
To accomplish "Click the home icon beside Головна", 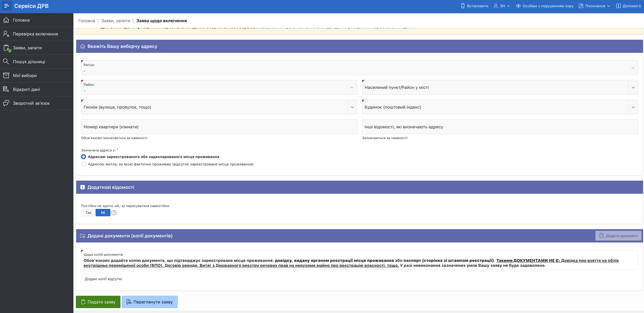I will (6, 20).
